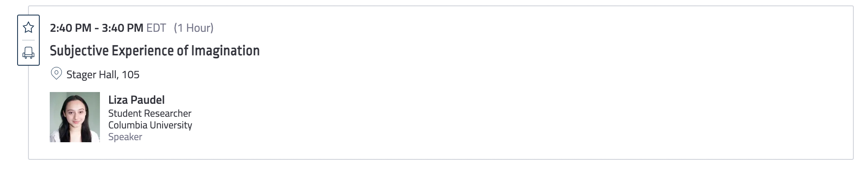
Task: Click the 3:40 PM end time
Action: coord(123,28)
